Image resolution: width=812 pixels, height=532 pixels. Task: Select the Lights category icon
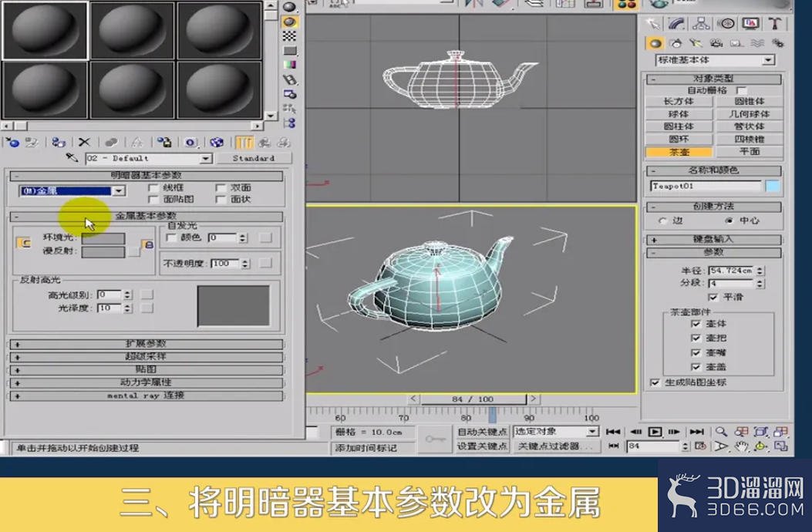coord(696,43)
